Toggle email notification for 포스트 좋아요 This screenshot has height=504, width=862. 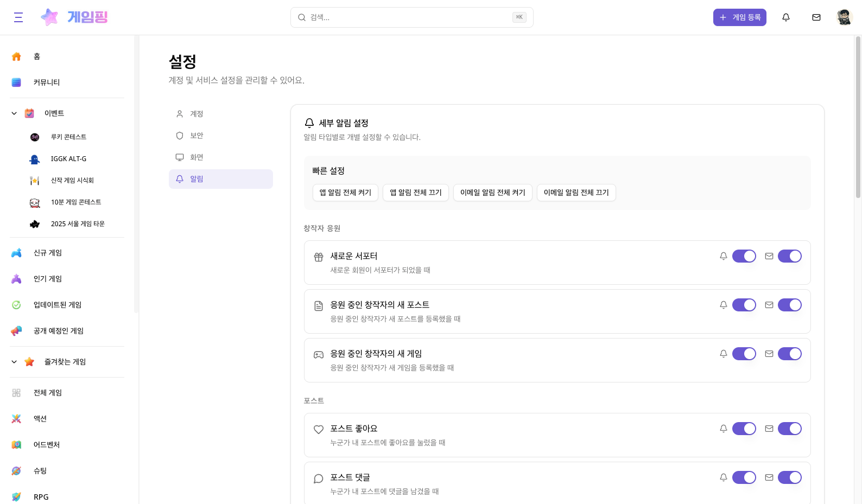(x=790, y=429)
